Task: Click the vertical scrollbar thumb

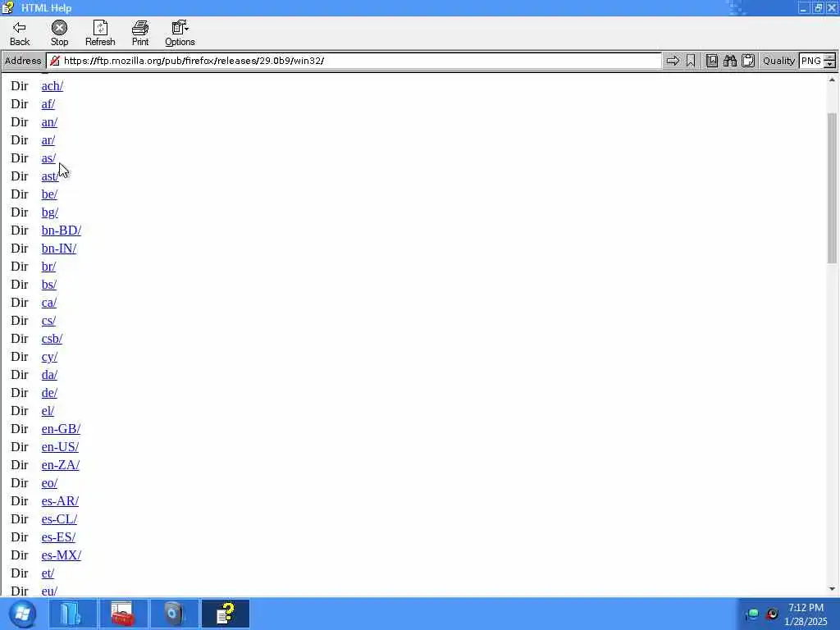Action: (x=832, y=188)
